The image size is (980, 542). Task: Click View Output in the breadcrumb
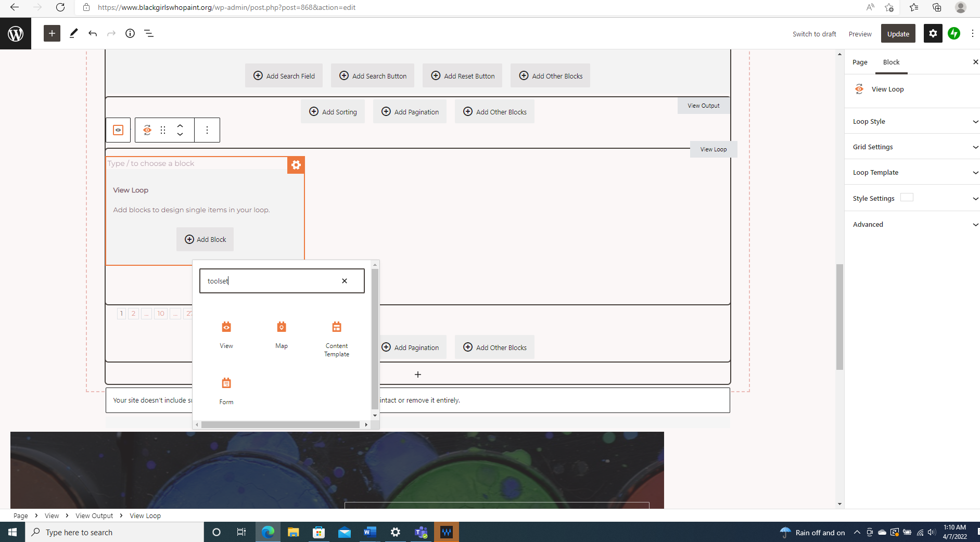point(94,515)
